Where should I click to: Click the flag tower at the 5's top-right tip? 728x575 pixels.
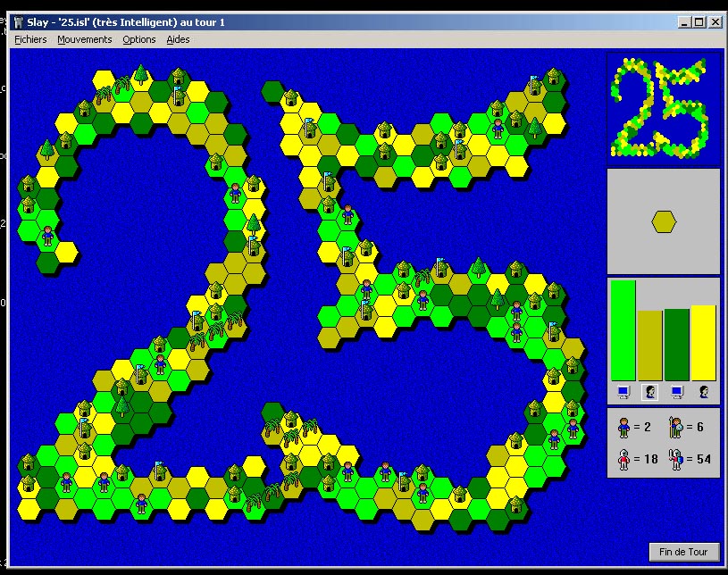tap(534, 85)
